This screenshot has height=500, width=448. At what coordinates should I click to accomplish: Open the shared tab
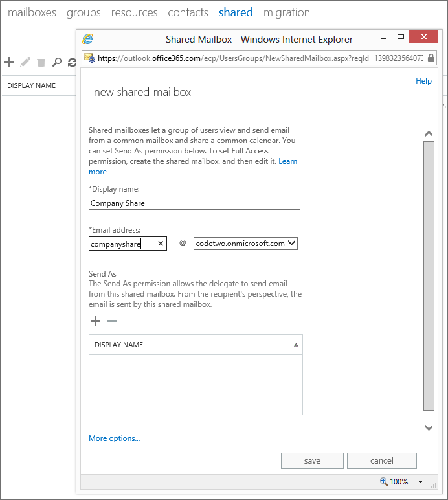point(236,12)
